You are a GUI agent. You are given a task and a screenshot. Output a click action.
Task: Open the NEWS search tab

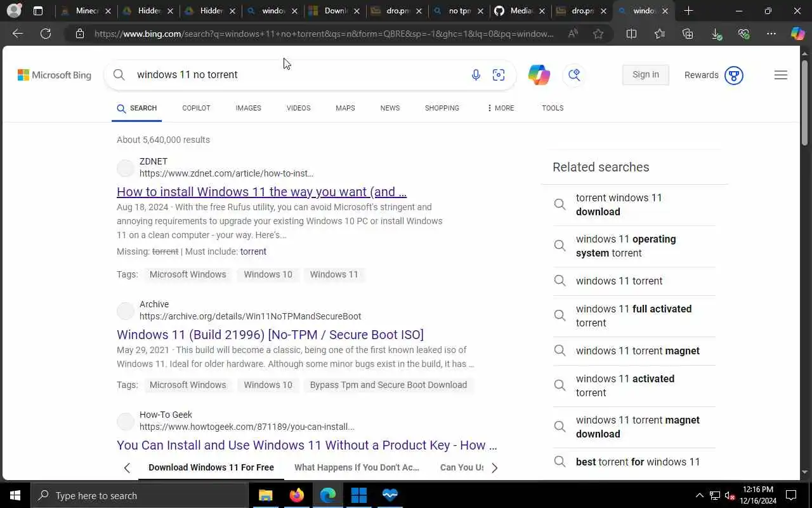(390, 108)
